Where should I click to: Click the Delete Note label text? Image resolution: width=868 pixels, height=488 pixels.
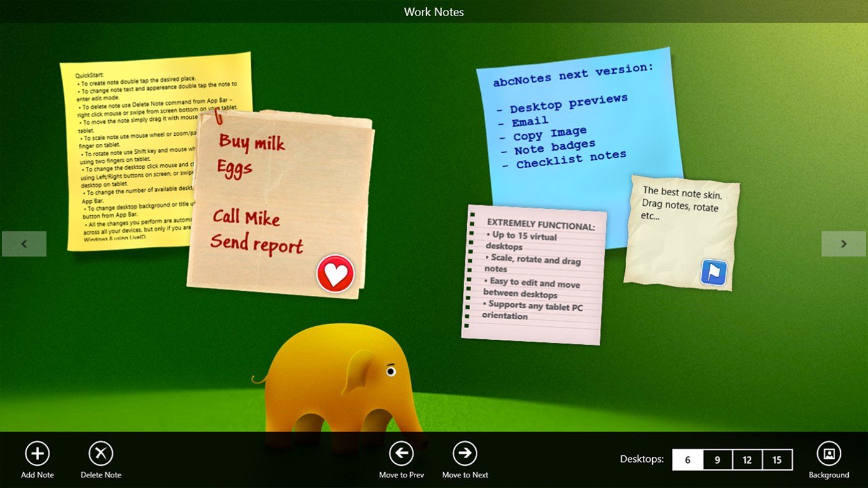[x=101, y=474]
